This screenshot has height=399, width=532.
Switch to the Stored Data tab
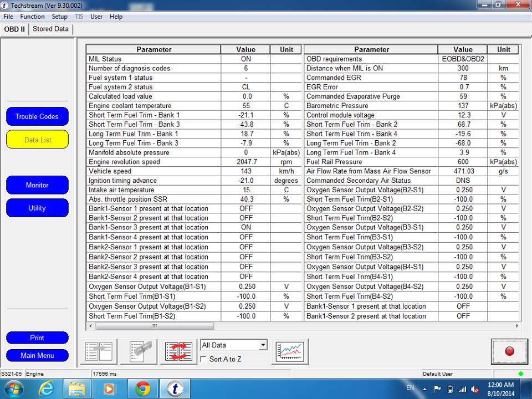[50, 29]
